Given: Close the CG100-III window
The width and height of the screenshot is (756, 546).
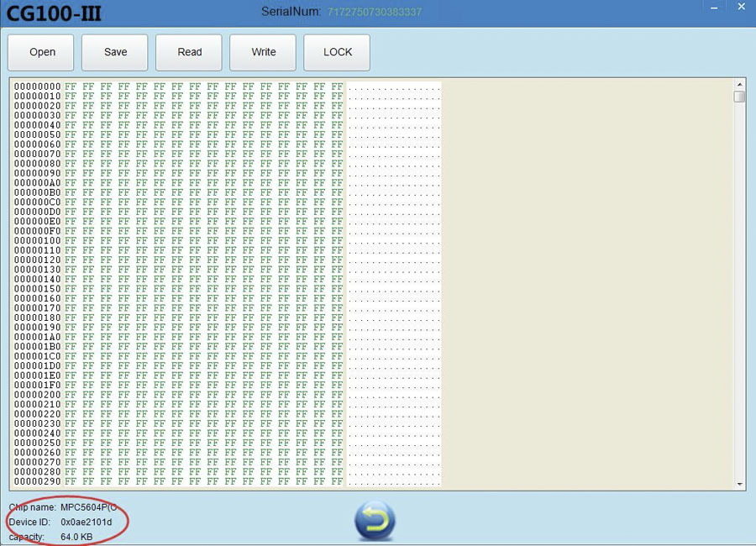Looking at the screenshot, I should 742,7.
